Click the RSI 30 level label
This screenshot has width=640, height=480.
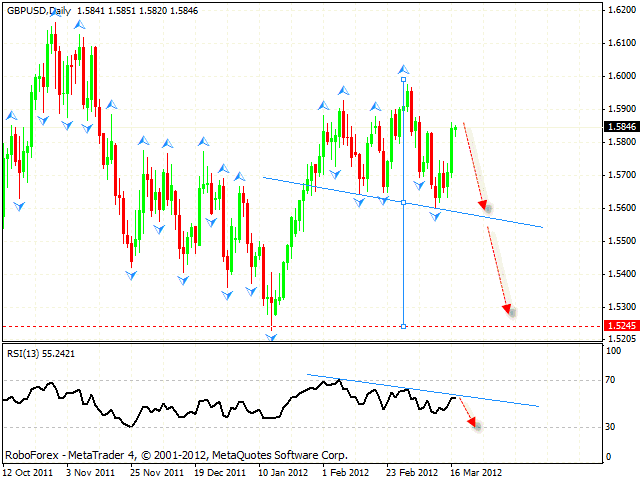click(x=609, y=427)
